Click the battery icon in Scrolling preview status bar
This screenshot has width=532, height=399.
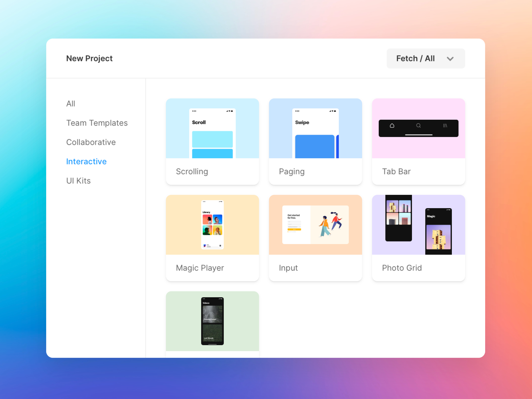[x=232, y=111]
